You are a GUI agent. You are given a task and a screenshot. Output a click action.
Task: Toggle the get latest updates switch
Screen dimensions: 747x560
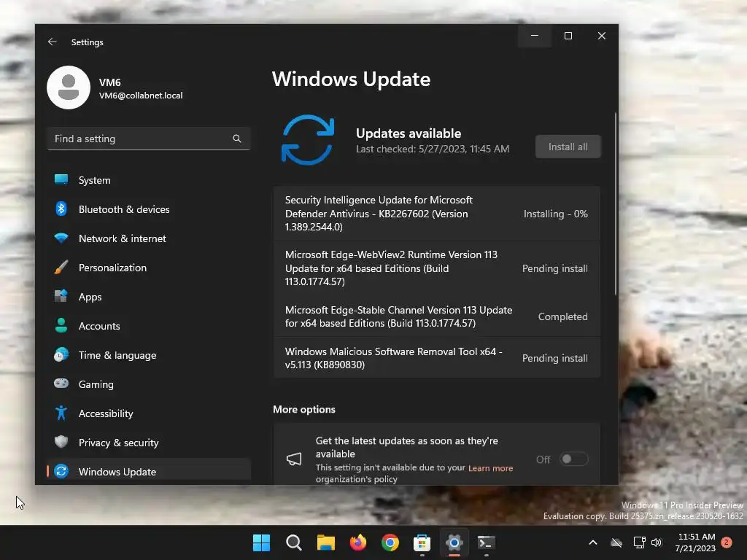(573, 459)
